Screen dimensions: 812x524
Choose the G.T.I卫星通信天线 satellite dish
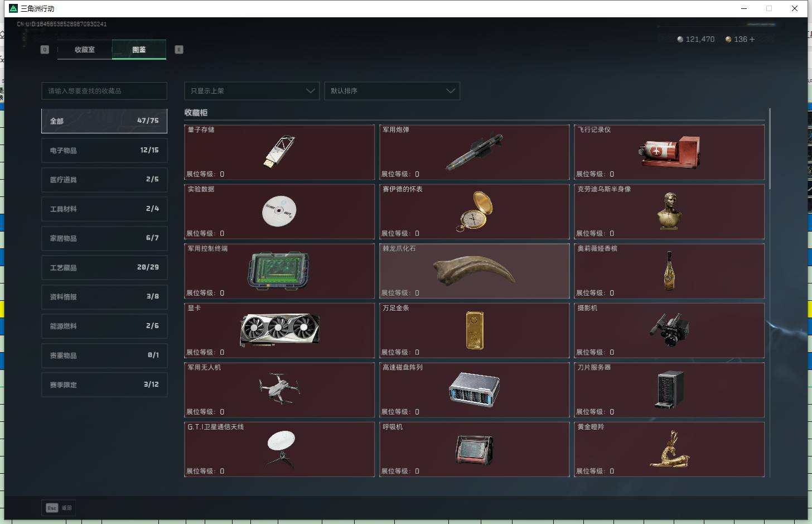(279, 449)
